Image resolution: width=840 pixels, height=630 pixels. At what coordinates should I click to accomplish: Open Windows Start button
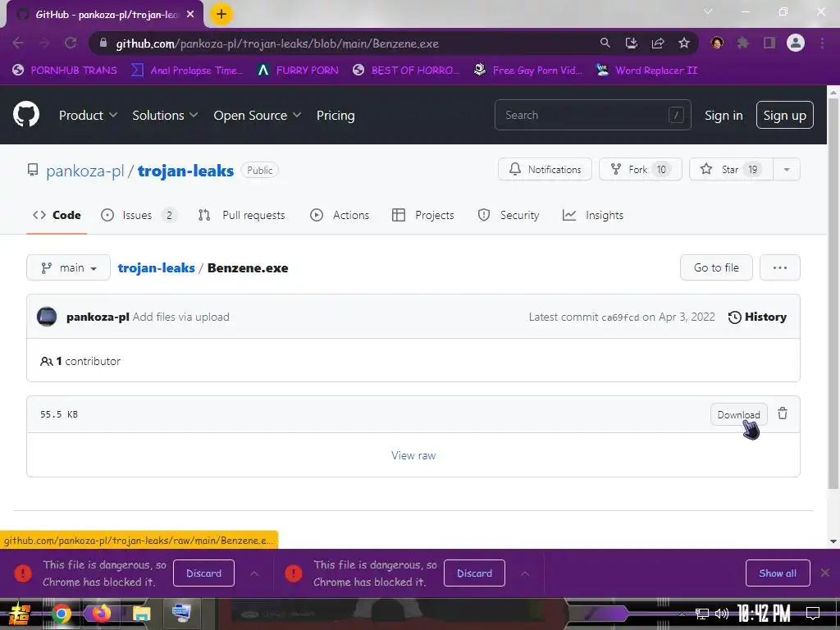pos(20,614)
